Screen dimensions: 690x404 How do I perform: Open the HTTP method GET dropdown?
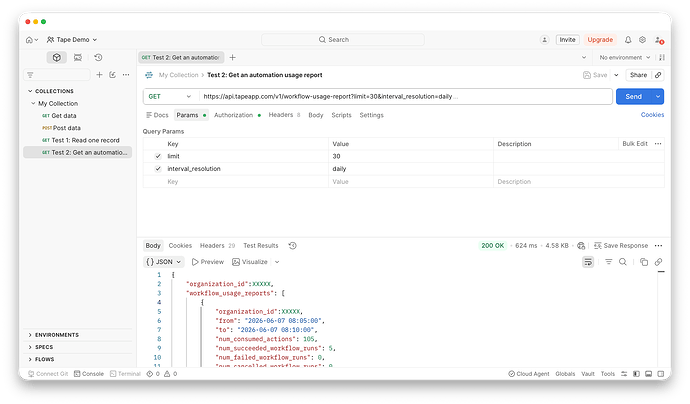[x=170, y=96]
